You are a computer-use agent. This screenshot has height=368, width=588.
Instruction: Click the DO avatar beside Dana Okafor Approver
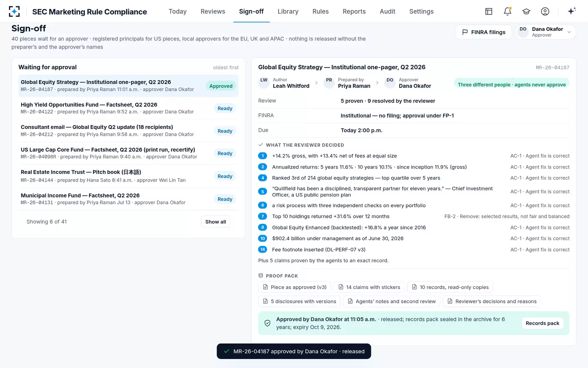pos(523,32)
